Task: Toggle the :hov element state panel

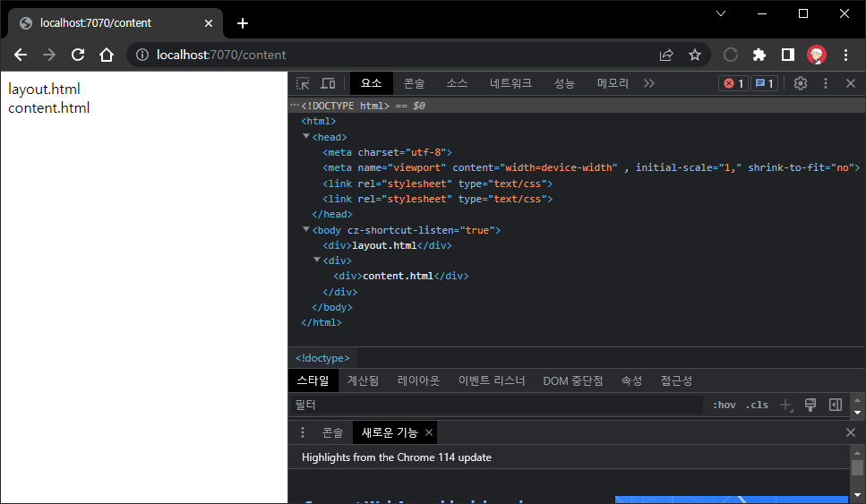Action: pyautogui.click(x=725, y=405)
